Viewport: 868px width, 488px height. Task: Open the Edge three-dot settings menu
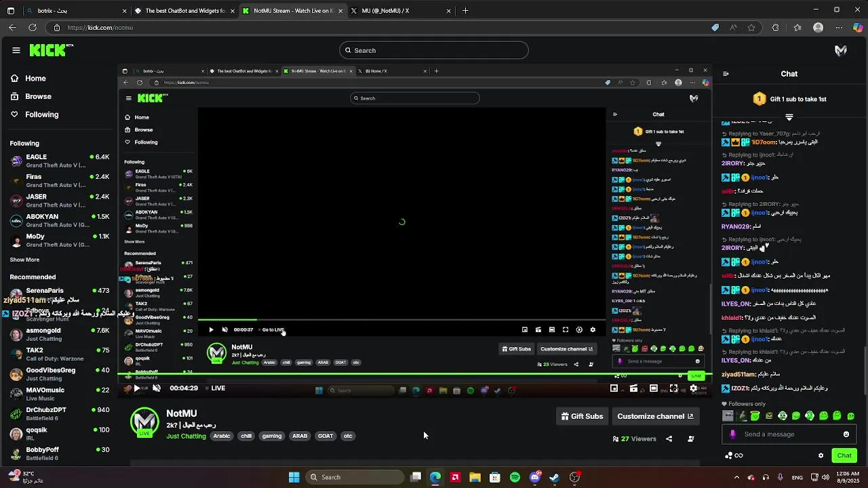pos(838,28)
